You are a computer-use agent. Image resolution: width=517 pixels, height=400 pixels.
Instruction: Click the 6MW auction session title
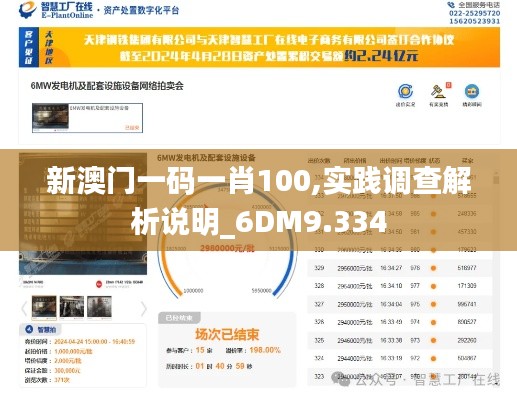click(107, 86)
